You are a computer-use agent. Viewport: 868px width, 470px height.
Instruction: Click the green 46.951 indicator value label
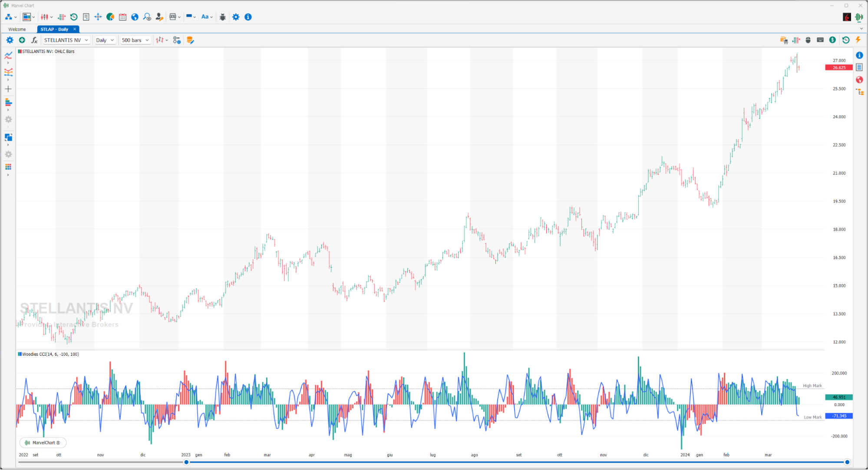pos(838,397)
